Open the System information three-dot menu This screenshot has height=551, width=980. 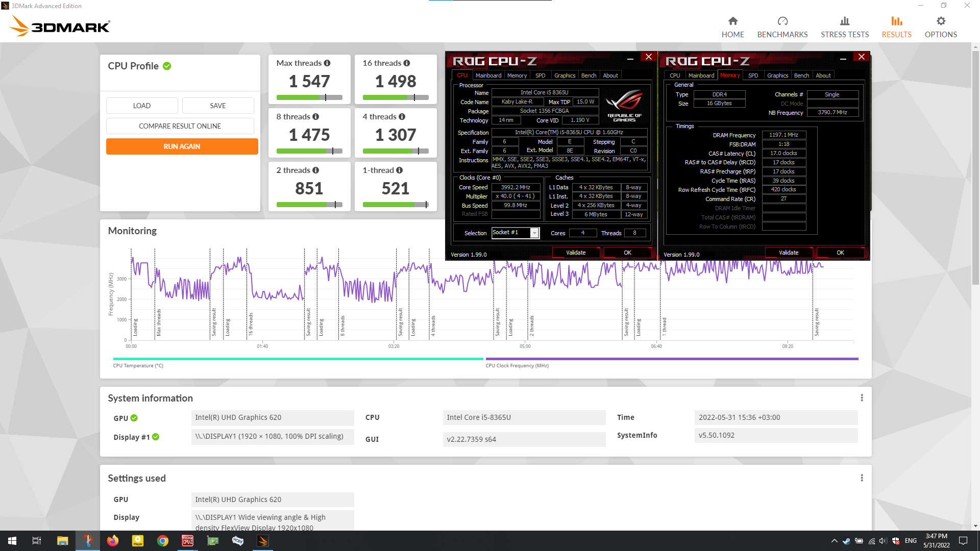point(862,398)
